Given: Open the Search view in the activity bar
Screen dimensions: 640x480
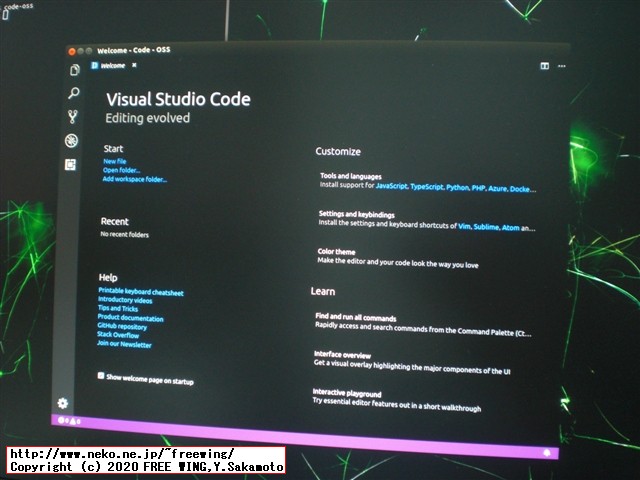Looking at the screenshot, I should [x=74, y=93].
